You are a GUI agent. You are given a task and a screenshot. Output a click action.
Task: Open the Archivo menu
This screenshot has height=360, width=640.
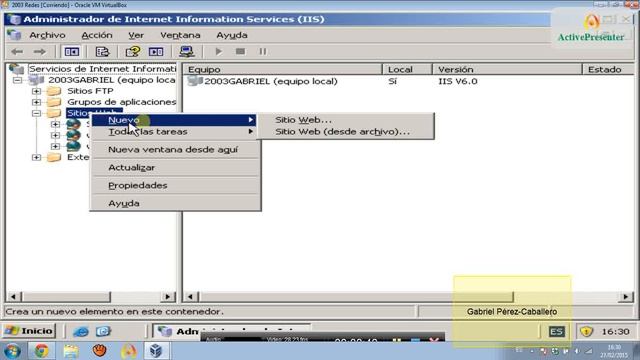point(47,35)
